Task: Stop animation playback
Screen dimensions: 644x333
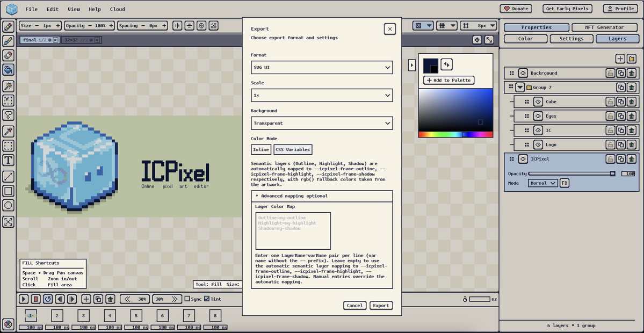Action: click(36, 299)
